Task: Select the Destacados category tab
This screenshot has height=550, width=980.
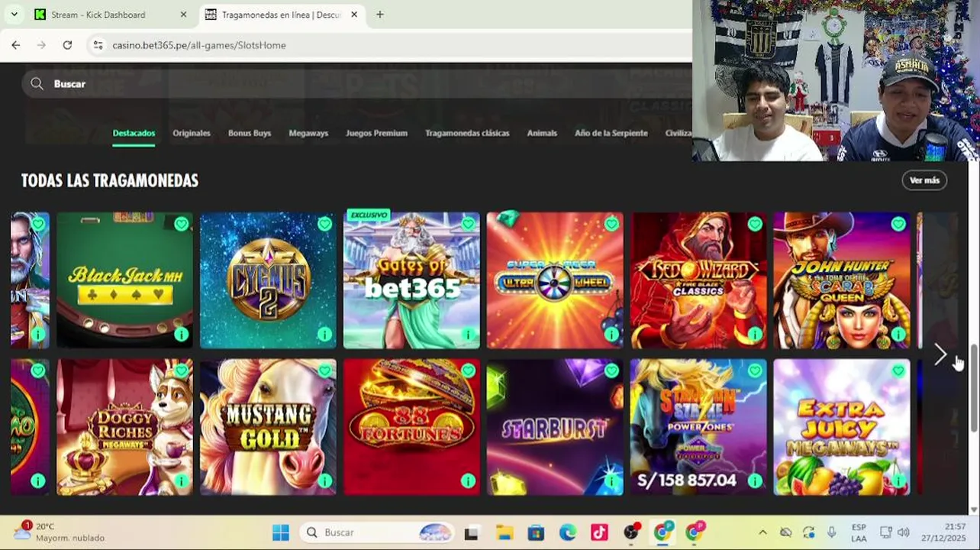Action: pyautogui.click(x=134, y=133)
